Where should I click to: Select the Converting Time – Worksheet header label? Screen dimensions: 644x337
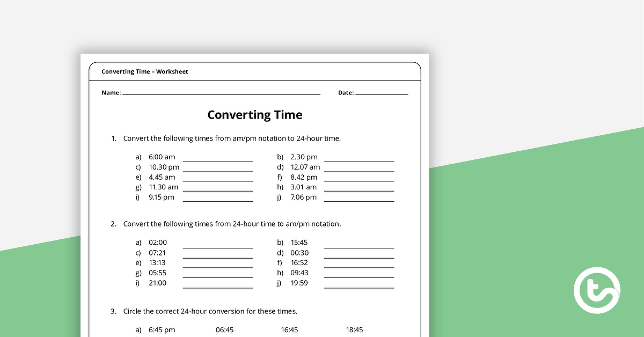145,71
